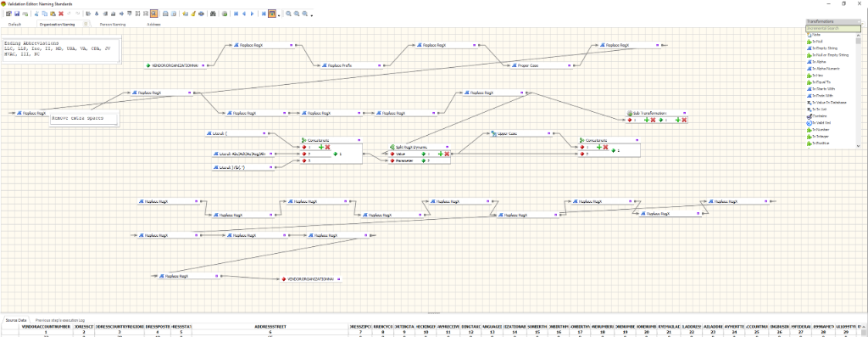Click the Incremental Search field
The height and width of the screenshot is (337, 868).
[833, 28]
